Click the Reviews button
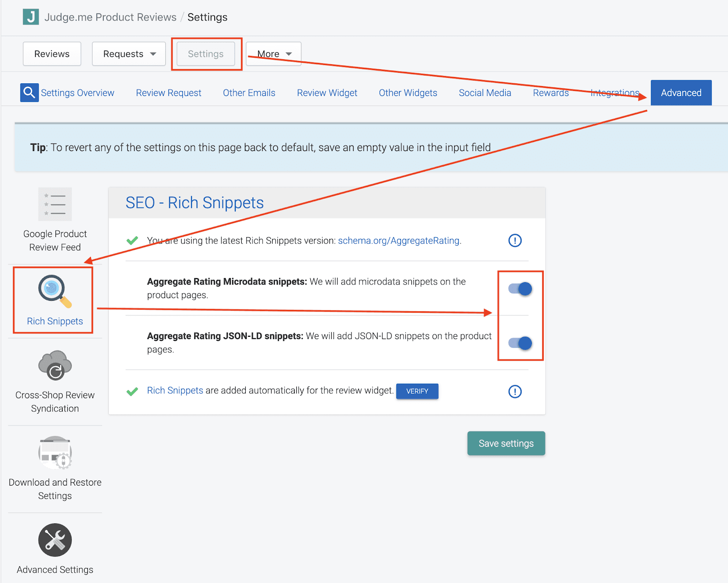 point(52,54)
